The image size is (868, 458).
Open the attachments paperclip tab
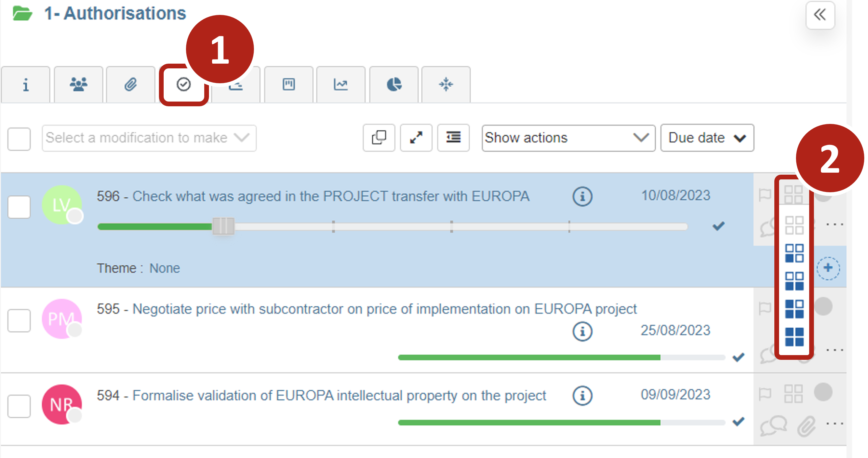(131, 85)
